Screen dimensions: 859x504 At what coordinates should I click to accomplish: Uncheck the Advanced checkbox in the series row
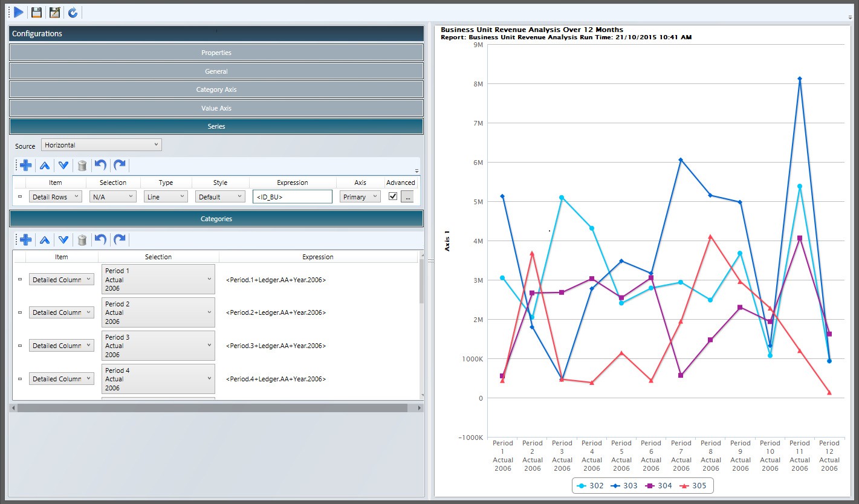(393, 196)
